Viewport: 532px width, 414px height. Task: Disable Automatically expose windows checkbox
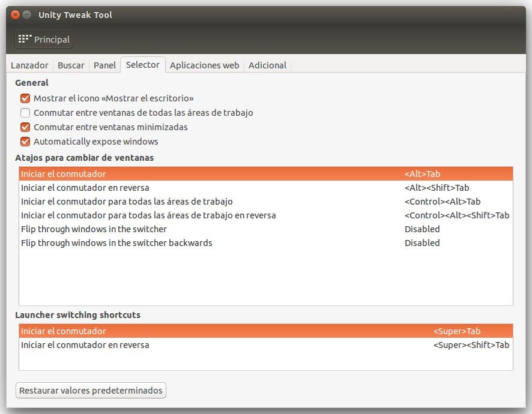point(25,142)
